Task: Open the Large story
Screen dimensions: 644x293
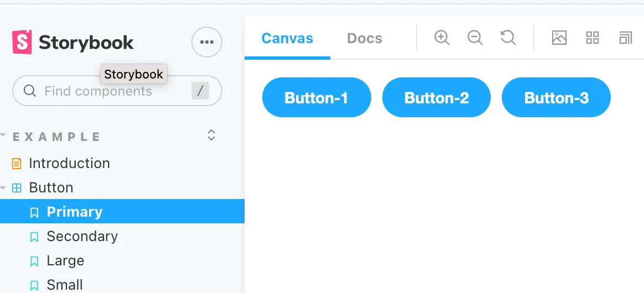Action: click(65, 261)
